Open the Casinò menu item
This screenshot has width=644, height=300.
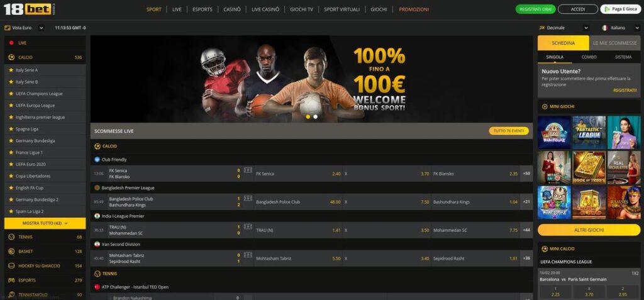click(232, 9)
